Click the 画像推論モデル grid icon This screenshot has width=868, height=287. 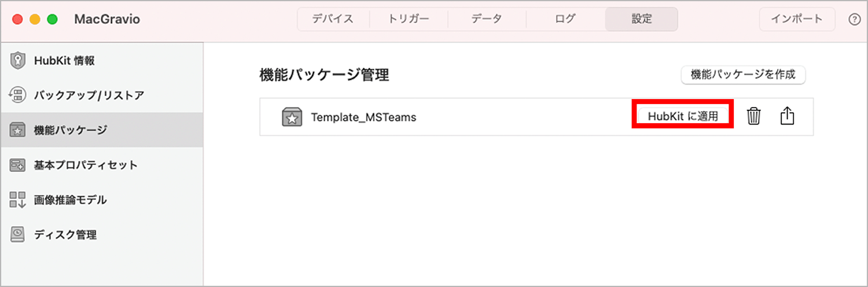point(18,200)
